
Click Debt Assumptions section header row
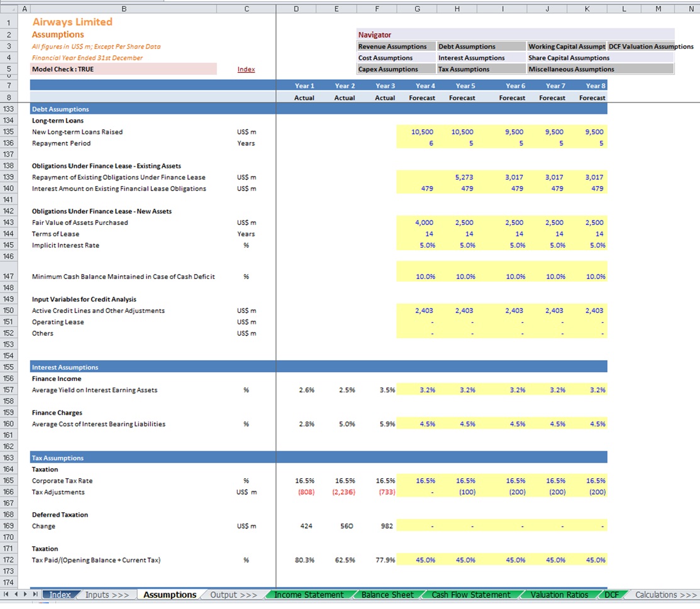[x=319, y=109]
